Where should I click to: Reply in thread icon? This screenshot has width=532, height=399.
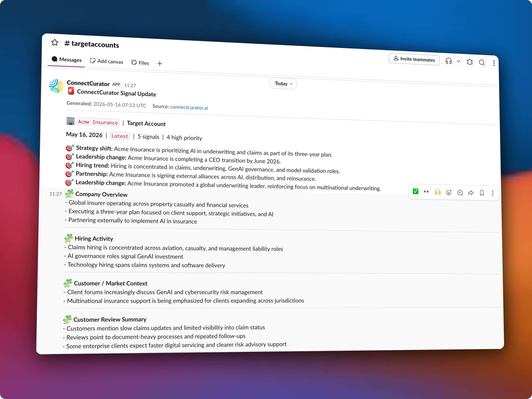click(x=460, y=192)
